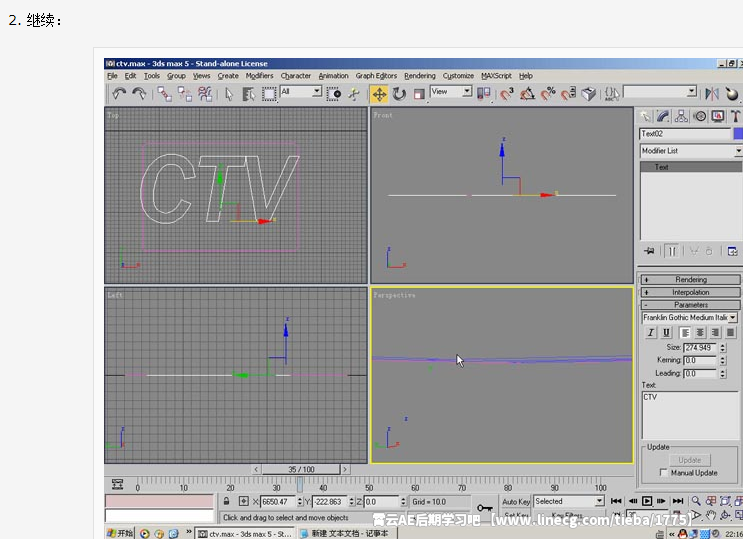Click the Unlink Selection icon
The image size is (743, 539).
click(x=185, y=94)
